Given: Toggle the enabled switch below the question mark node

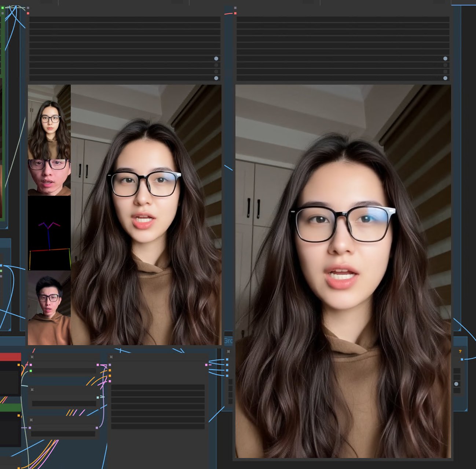Looking at the screenshot, I should coord(456,384).
